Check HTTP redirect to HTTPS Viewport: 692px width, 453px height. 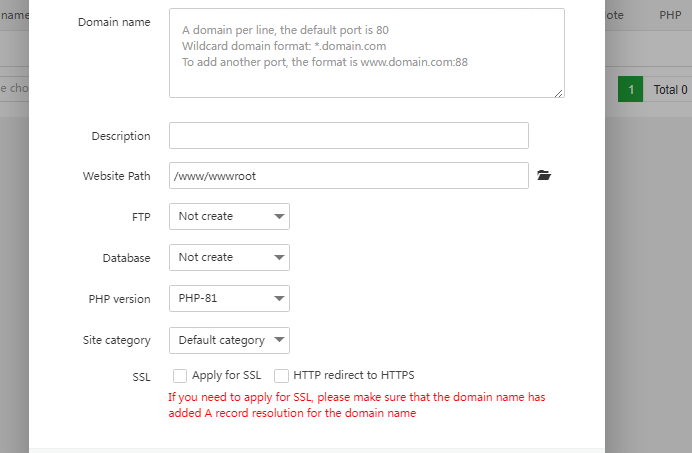[x=282, y=376]
